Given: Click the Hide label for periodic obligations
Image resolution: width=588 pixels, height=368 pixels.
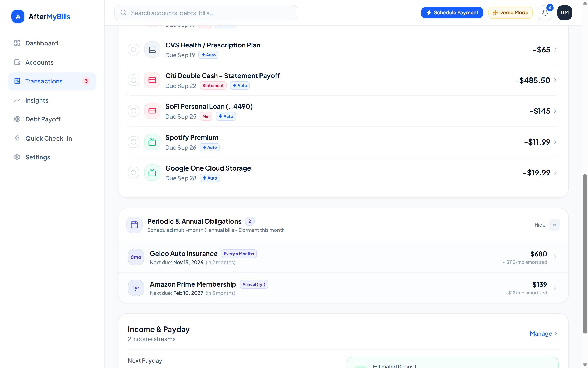Looking at the screenshot, I should tap(540, 225).
